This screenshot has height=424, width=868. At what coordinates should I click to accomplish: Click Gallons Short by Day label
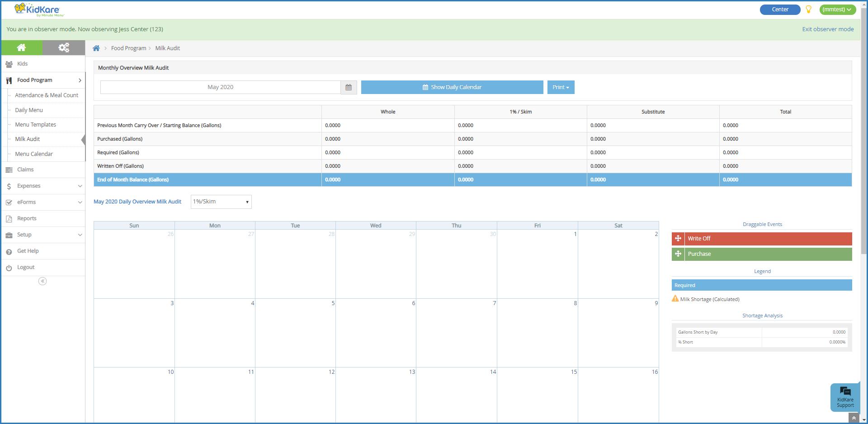[x=698, y=332]
